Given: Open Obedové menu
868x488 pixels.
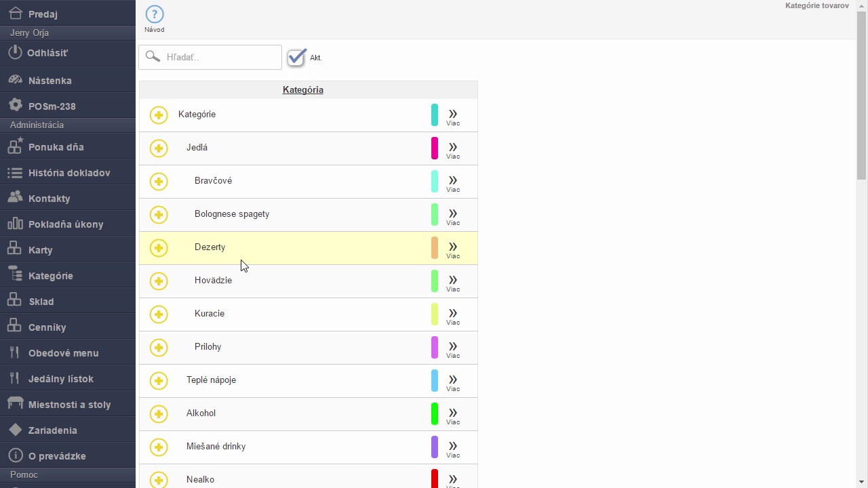Looking at the screenshot, I should [68, 352].
